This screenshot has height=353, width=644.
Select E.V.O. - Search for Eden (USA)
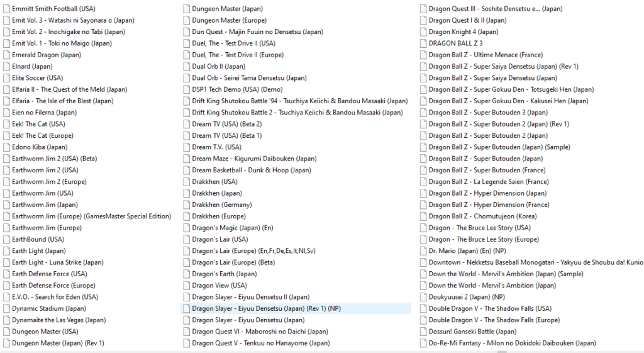55,296
